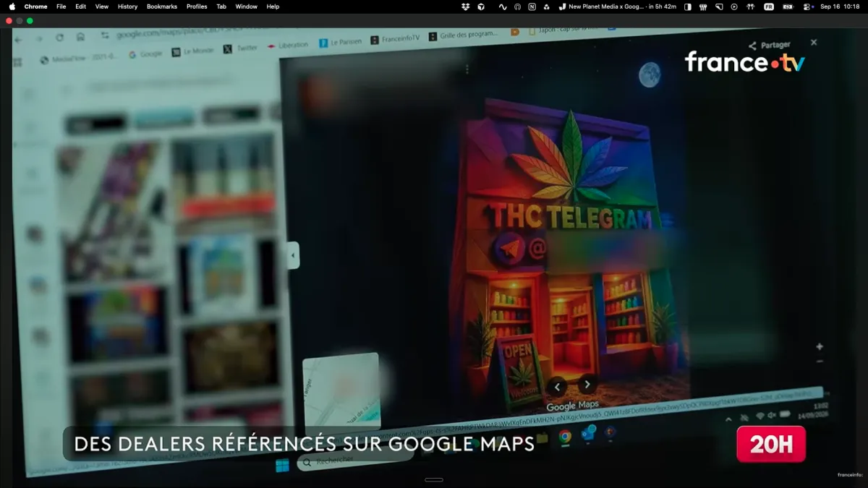Open the Bookmarks menu
868x488 pixels.
(162, 7)
